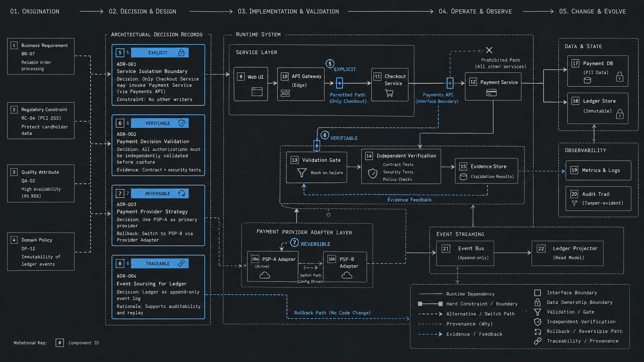
Task: Click the Regulatory Constraint RC-04 box
Action: coord(41,120)
